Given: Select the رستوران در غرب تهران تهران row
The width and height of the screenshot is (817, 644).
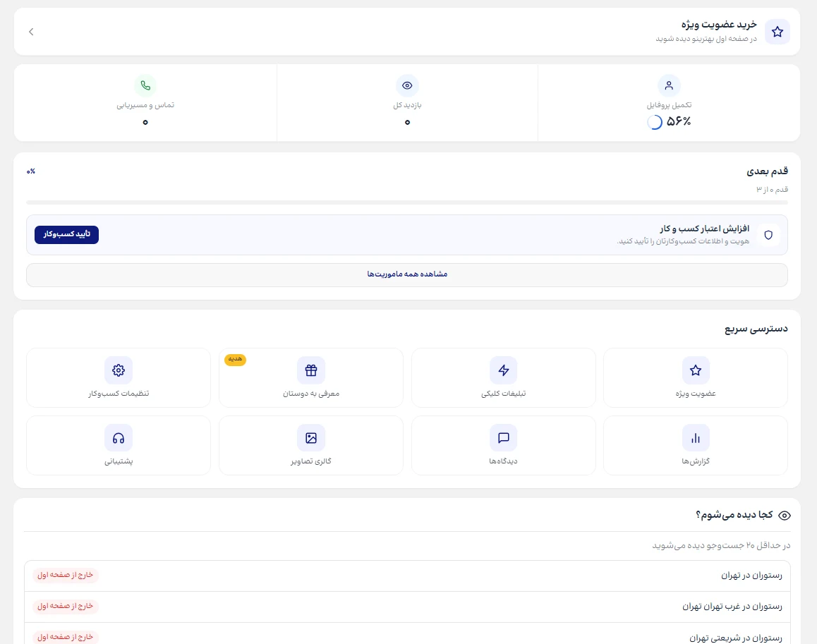Looking at the screenshot, I should [407, 607].
